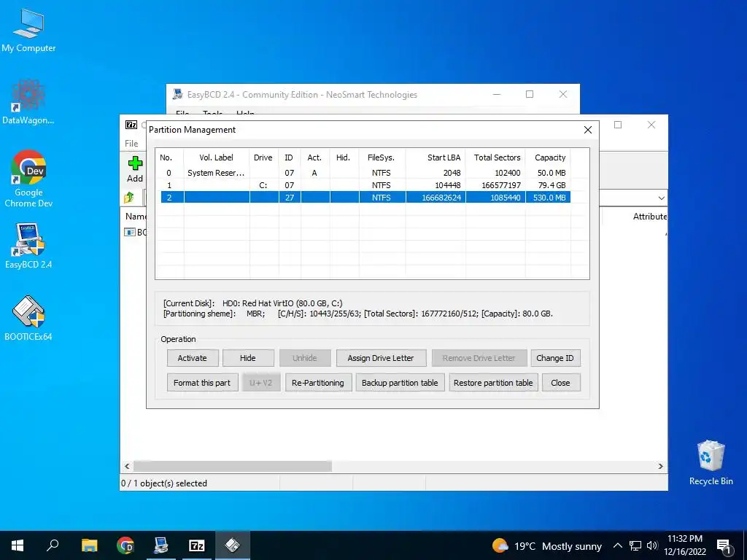Select the System Reserved partition row
The image size is (747, 560).
[x=365, y=173]
